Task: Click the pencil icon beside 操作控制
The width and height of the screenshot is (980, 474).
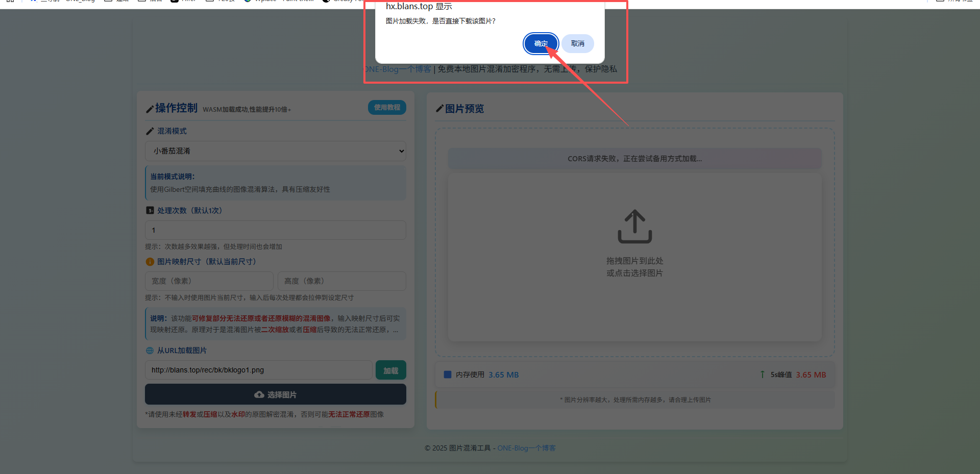Action: (150, 109)
